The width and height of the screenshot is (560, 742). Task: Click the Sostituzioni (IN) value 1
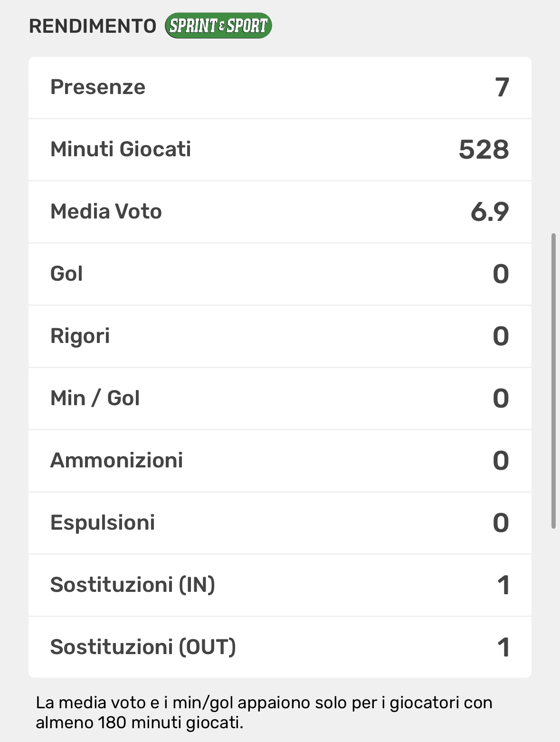coord(503,585)
